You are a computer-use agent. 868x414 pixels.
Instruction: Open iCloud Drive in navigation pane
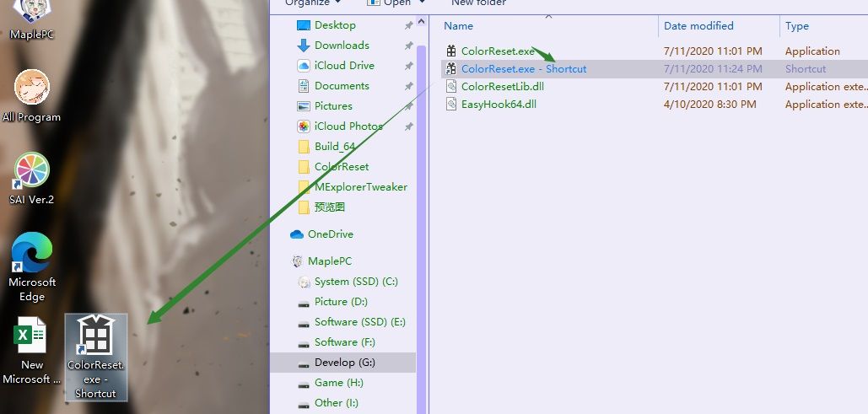coord(344,66)
